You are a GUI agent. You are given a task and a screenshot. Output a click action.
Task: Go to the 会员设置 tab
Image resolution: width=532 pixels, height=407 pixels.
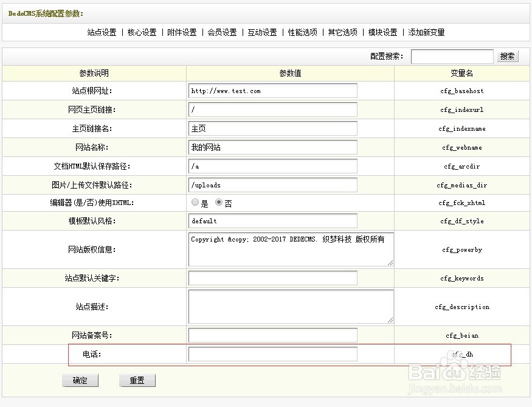(x=223, y=32)
